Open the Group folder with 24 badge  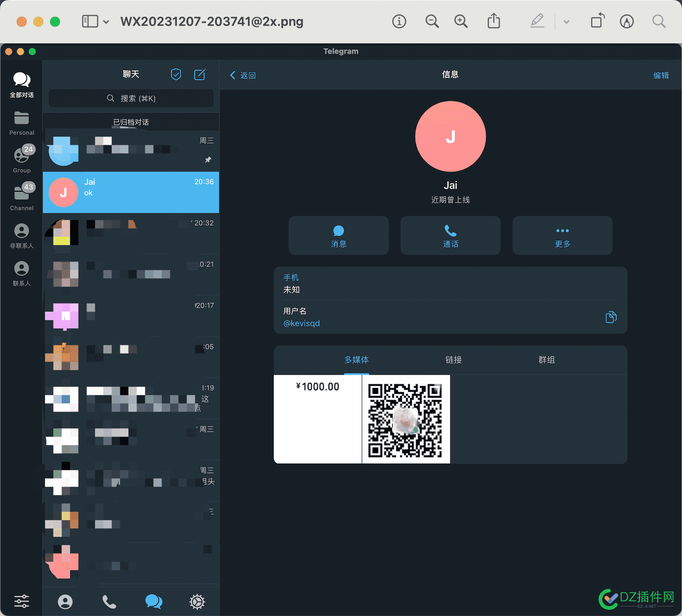coord(22,160)
